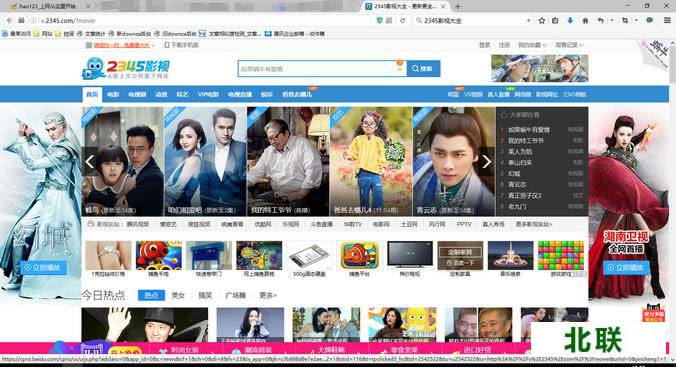Open dropdown arrow next to screenshot icon
Image resolution: width=676 pixels, height=367 pixels.
636,20
